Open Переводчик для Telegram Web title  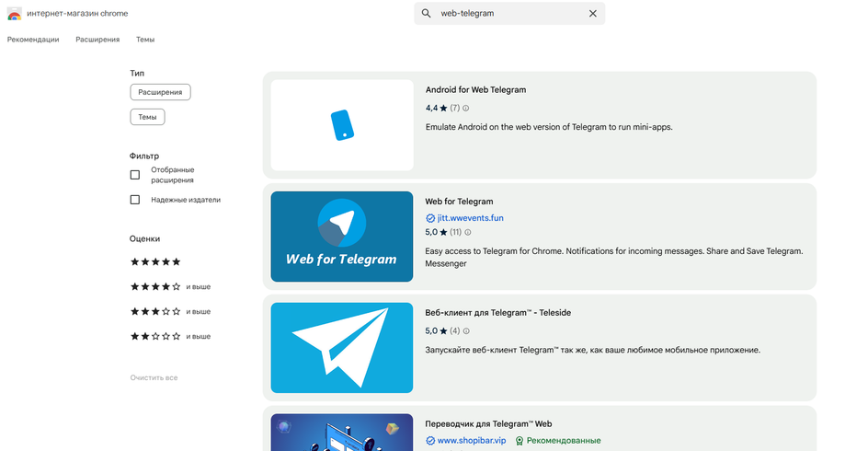click(x=488, y=424)
